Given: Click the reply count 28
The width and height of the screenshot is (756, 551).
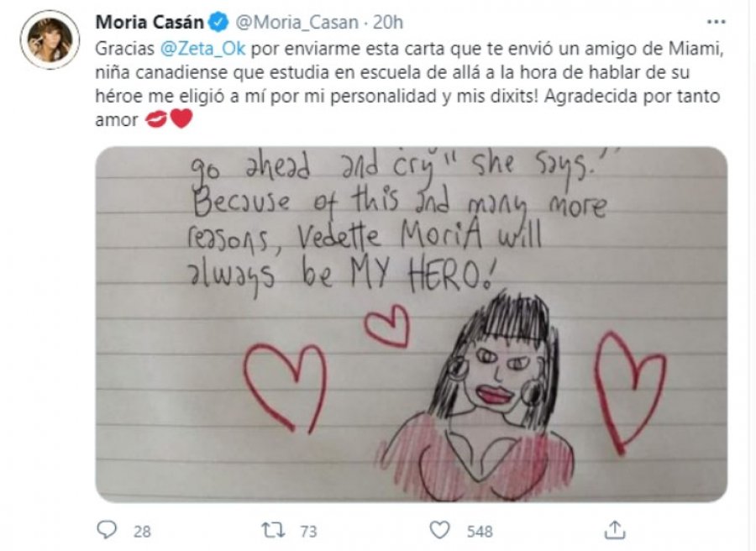Looking at the screenshot, I should pos(142,531).
